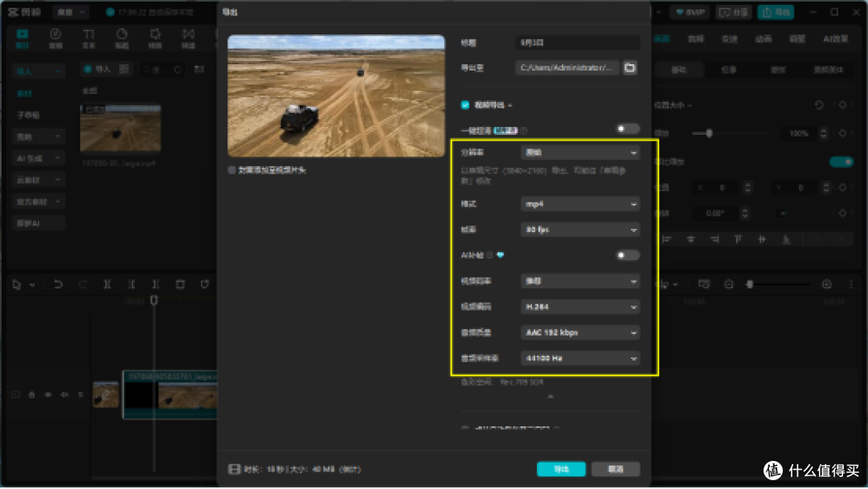Click align right icon in properties panel
The image size is (868, 489).
[714, 239]
